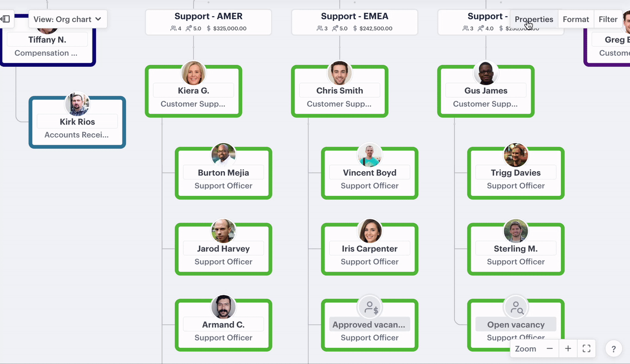Viewport: 630px width, 364px height.
Task: Select Kirk Rios's Accounts Receivable card
Action: [x=77, y=128]
